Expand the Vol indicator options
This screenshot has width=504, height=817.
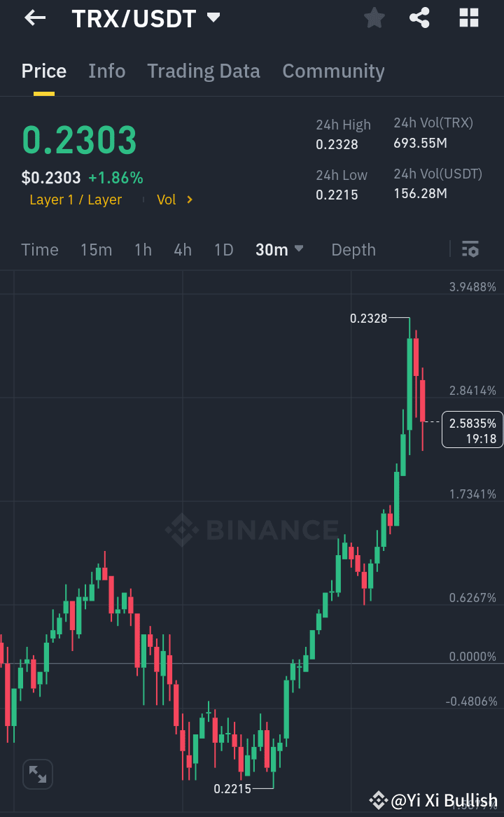pyautogui.click(x=174, y=200)
